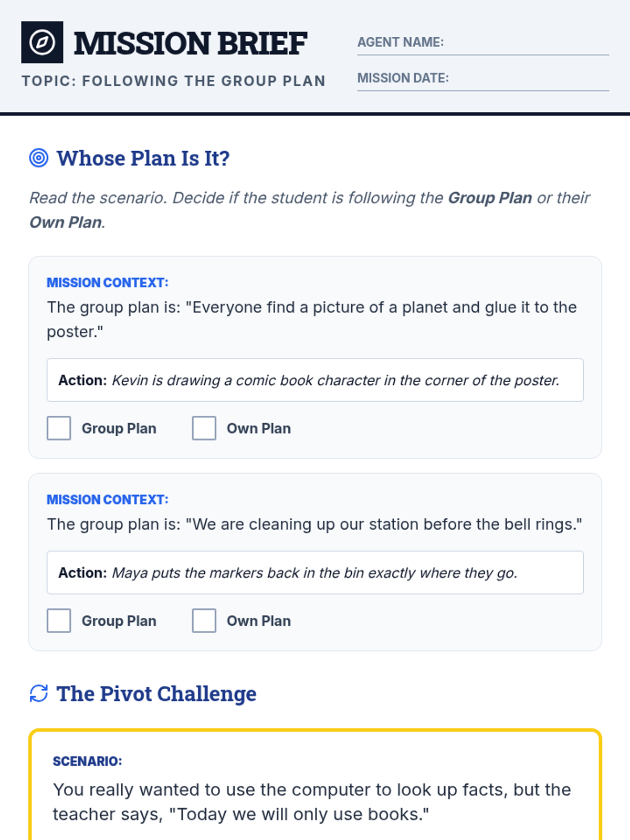Check Own Plan for Kevin's action
This screenshot has height=840, width=630.
204,428
